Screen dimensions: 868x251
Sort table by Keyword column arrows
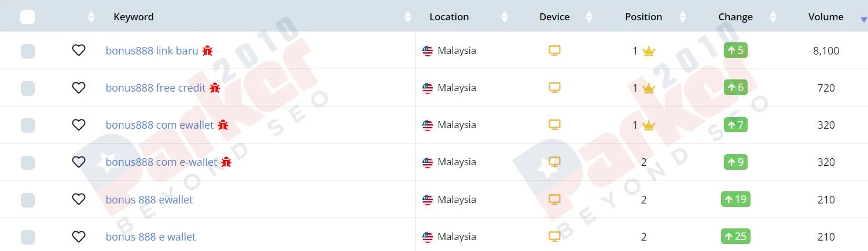click(x=408, y=17)
